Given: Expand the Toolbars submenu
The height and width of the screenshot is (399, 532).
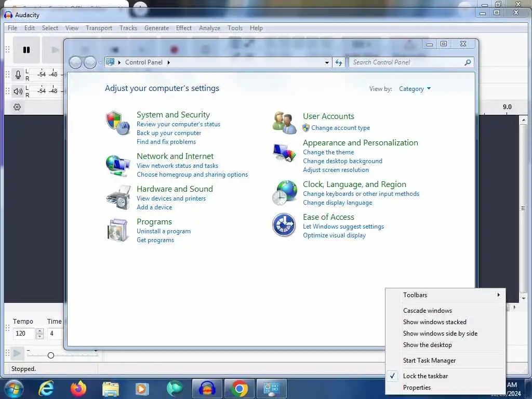Looking at the screenshot, I should tap(445, 295).
